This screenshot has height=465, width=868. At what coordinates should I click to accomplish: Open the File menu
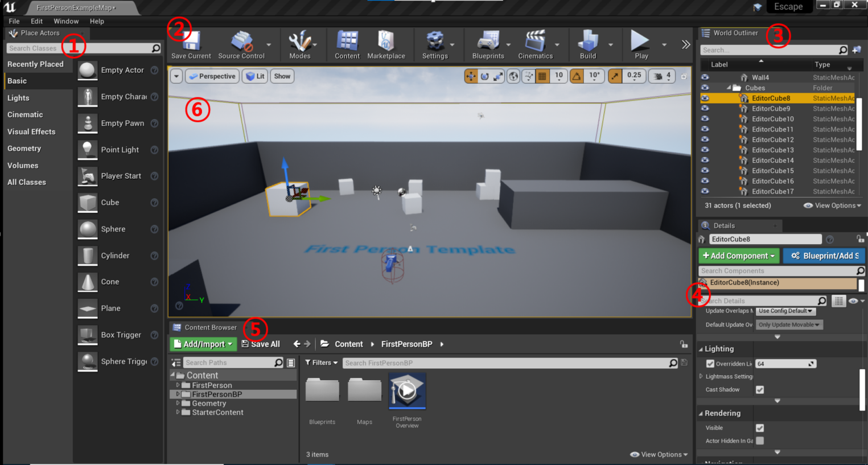(x=14, y=21)
